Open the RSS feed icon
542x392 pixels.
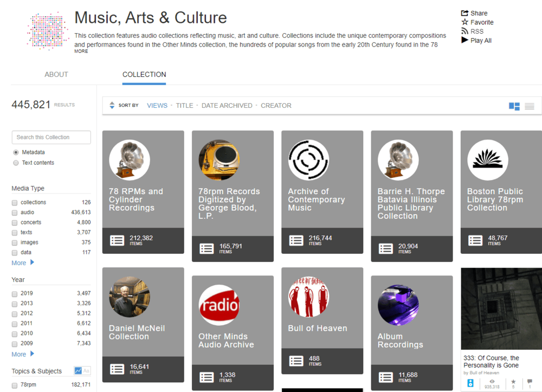(464, 31)
